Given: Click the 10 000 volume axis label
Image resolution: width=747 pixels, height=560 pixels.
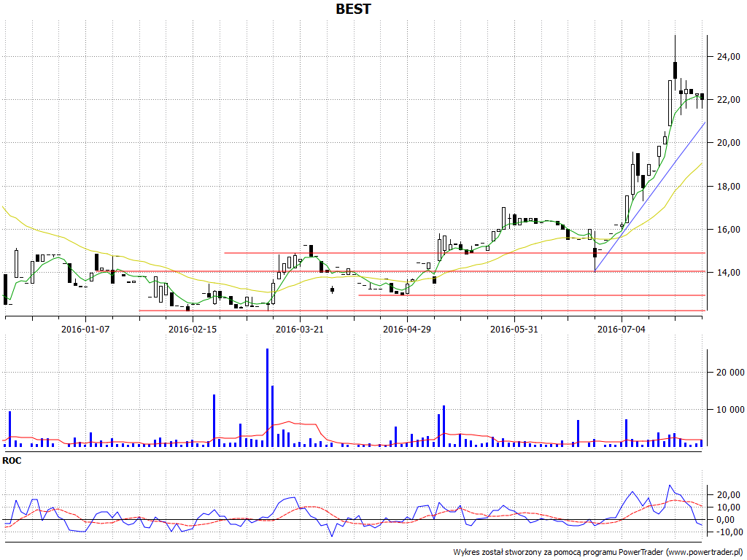Looking at the screenshot, I should [730, 410].
